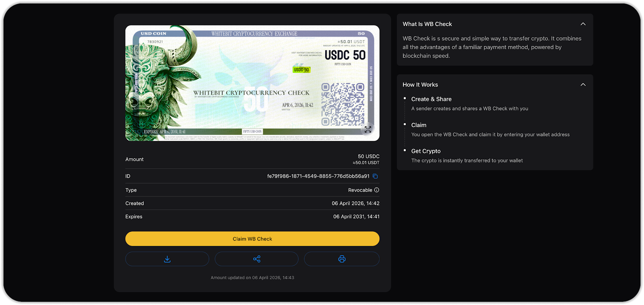Click the QR code on the check
The height and width of the screenshot is (305, 644).
click(343, 105)
